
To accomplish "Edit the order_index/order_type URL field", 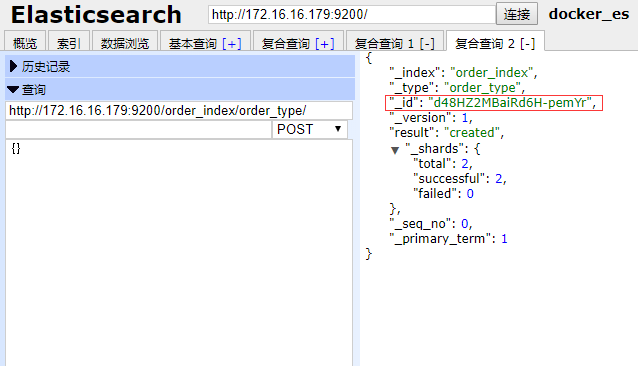I will click(x=179, y=111).
